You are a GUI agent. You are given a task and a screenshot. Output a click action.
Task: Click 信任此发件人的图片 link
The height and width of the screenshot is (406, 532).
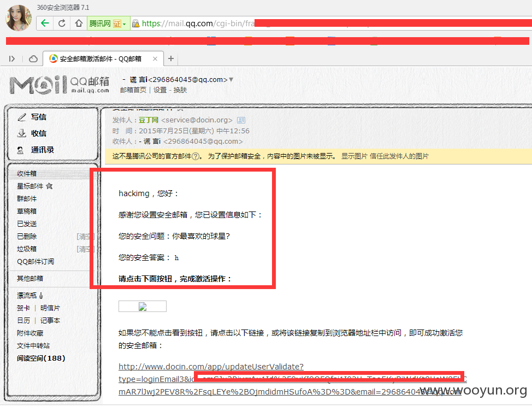399,156
